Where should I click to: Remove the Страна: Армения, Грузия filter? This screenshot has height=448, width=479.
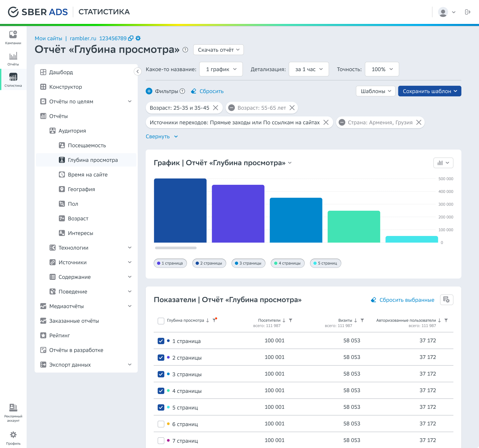point(419,122)
